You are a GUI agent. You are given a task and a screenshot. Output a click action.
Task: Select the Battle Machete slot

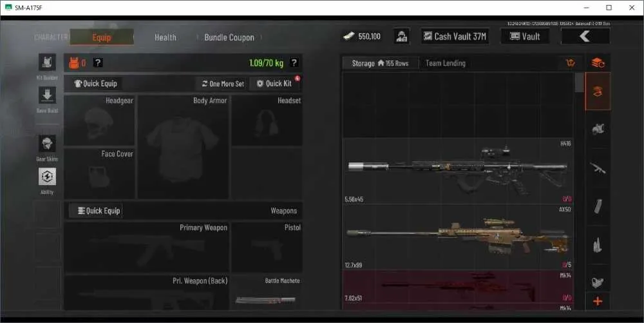click(267, 292)
